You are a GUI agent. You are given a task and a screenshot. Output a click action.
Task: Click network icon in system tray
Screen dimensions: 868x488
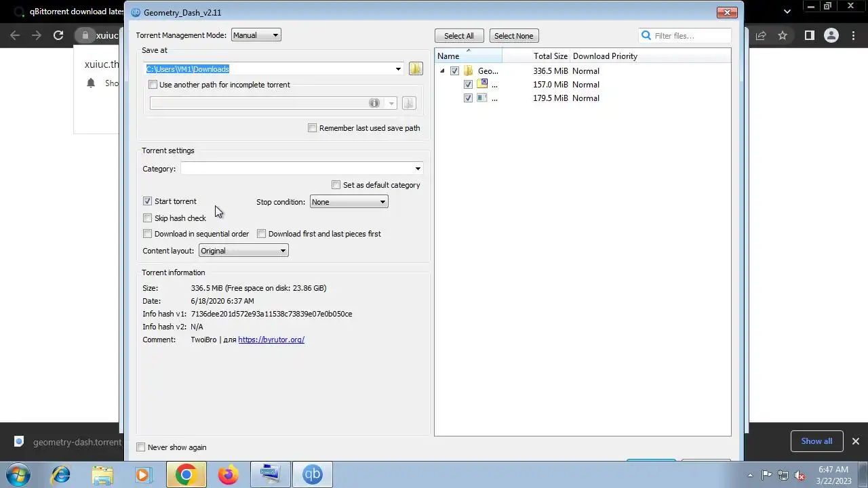pyautogui.click(x=783, y=475)
